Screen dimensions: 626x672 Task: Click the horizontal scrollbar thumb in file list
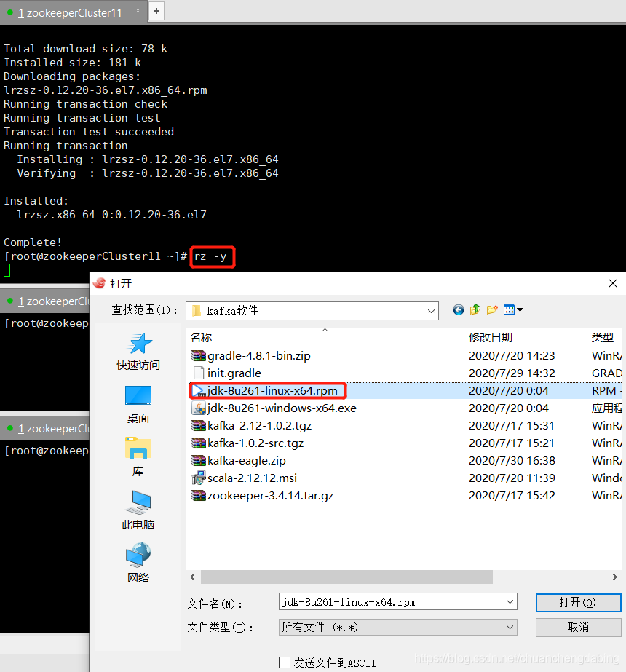346,577
